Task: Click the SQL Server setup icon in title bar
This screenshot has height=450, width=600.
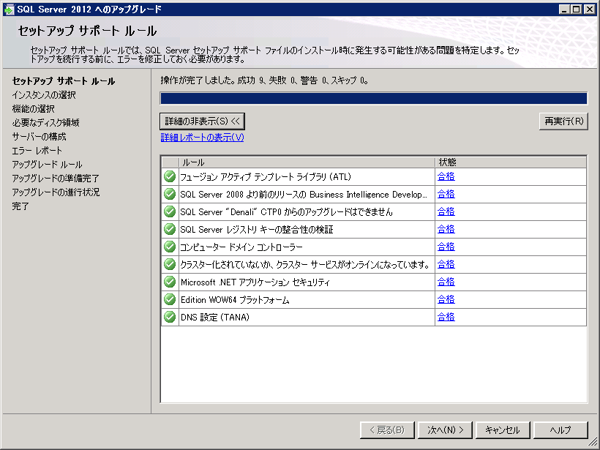Action: tap(8, 9)
